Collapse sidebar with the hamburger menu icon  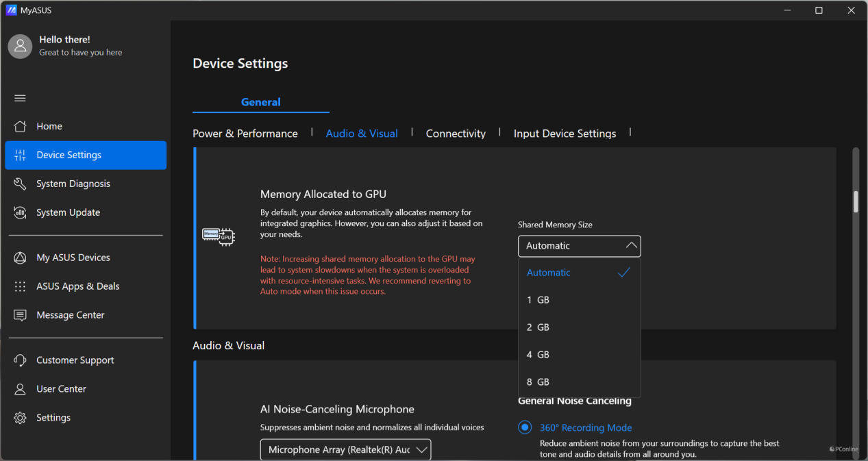(20, 98)
